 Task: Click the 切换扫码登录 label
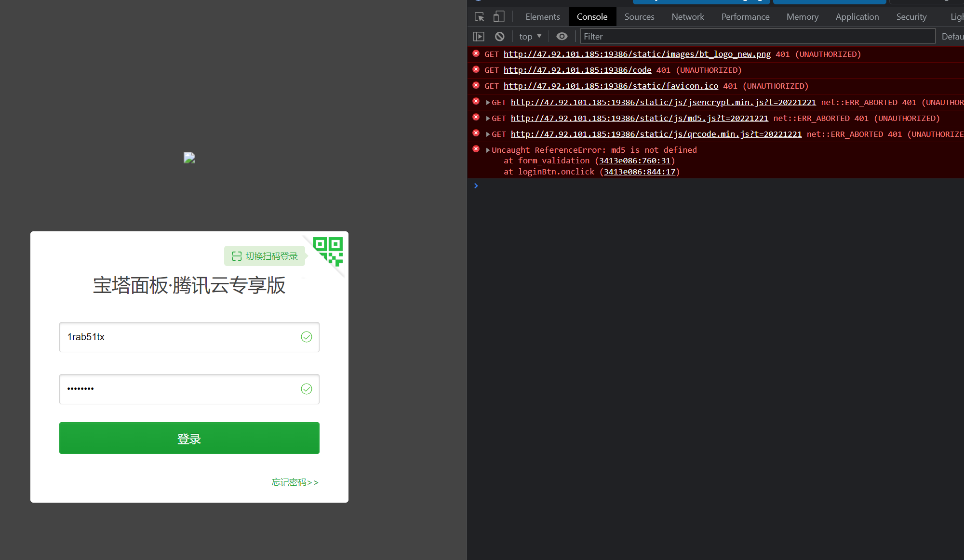[x=265, y=256]
